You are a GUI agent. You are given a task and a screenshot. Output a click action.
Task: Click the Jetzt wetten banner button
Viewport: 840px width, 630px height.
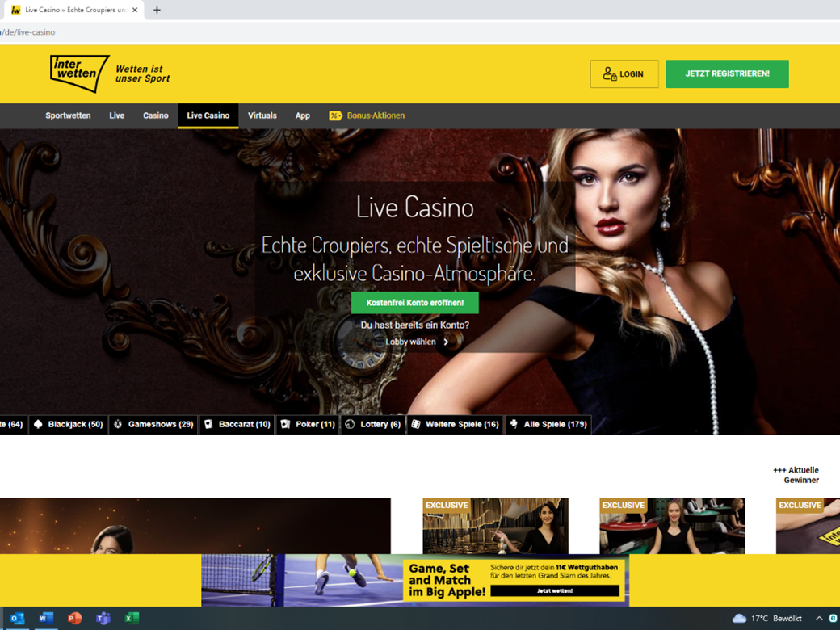tap(555, 591)
